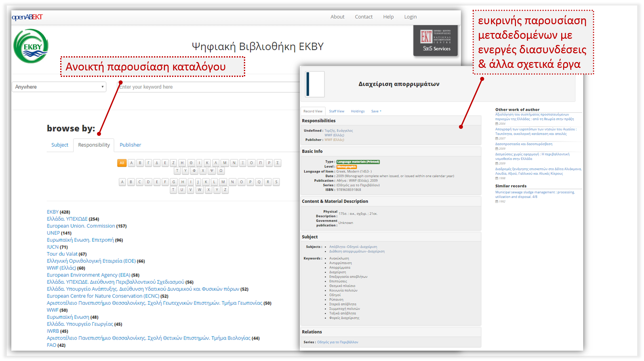Image resolution: width=644 pixels, height=361 pixels.
Task: Filter by Greek letter Ψ
Action: coord(212,171)
